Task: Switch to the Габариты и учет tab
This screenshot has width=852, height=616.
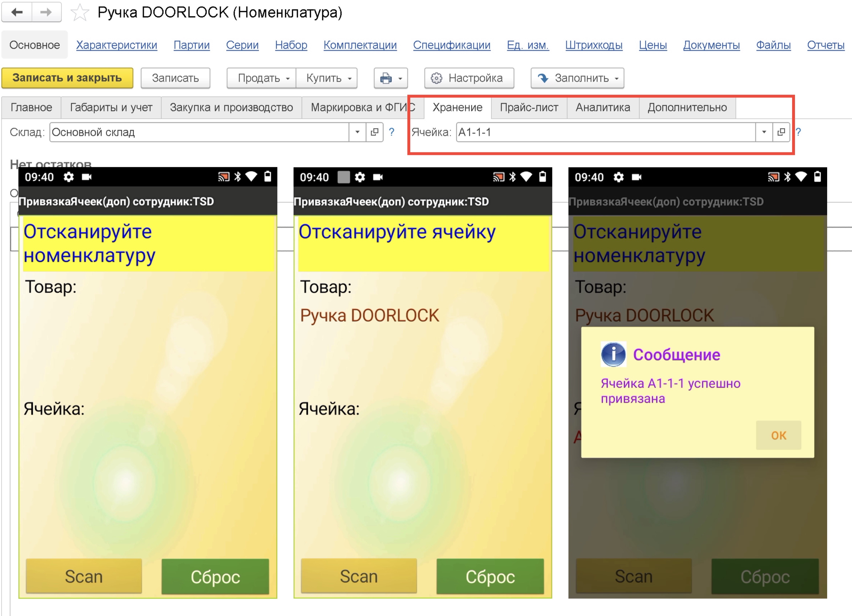Action: [111, 108]
